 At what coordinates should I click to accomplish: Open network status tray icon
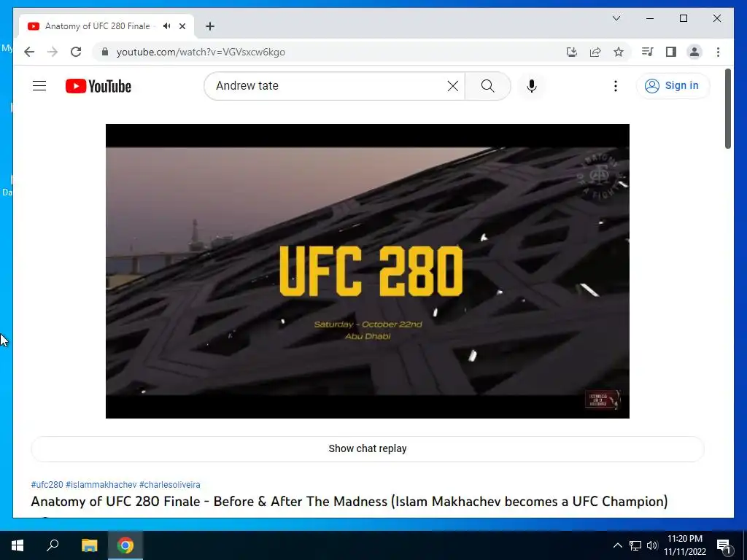pos(635,545)
